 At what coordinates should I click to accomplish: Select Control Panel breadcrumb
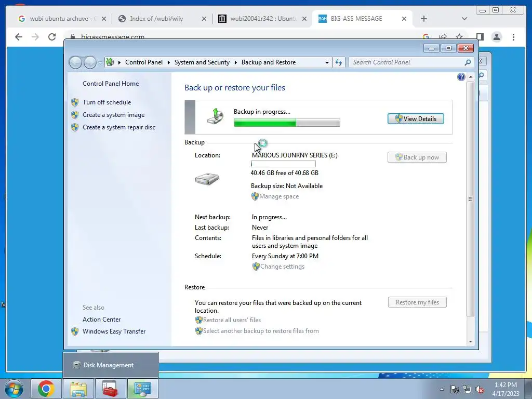[144, 62]
